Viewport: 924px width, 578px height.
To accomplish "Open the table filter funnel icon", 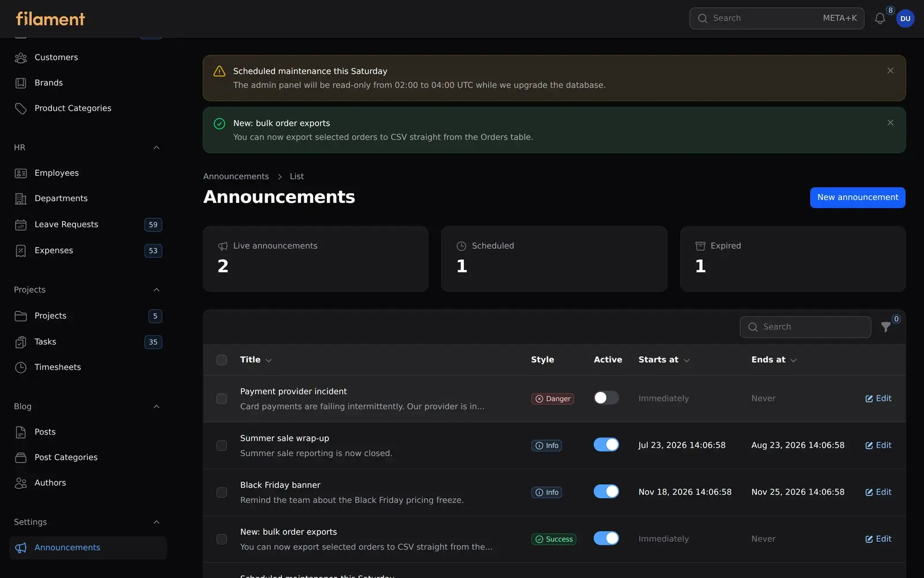I will pos(886,327).
